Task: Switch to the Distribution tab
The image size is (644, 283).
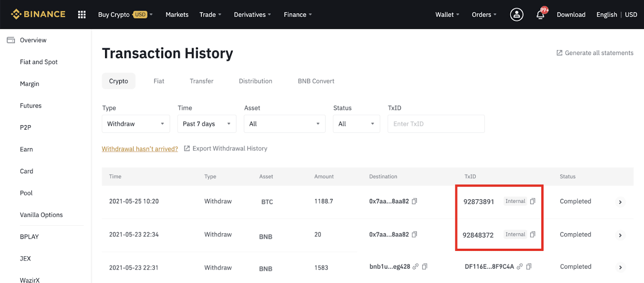Action: coord(256,81)
